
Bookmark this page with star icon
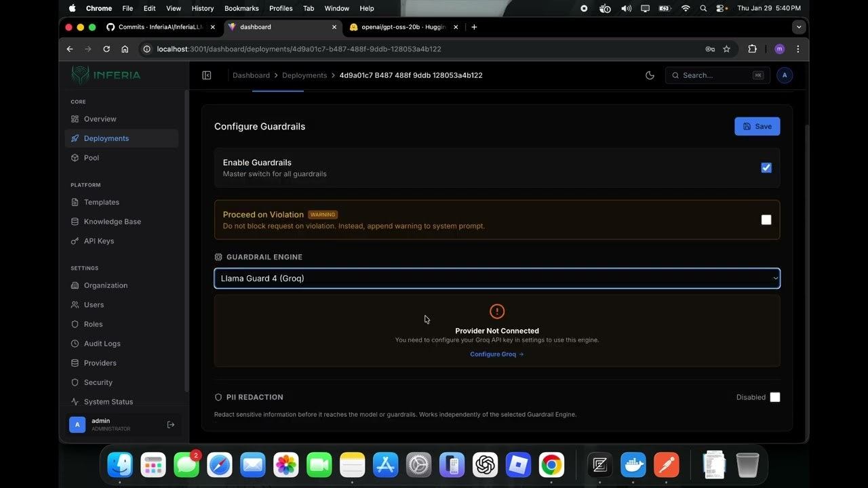click(726, 49)
